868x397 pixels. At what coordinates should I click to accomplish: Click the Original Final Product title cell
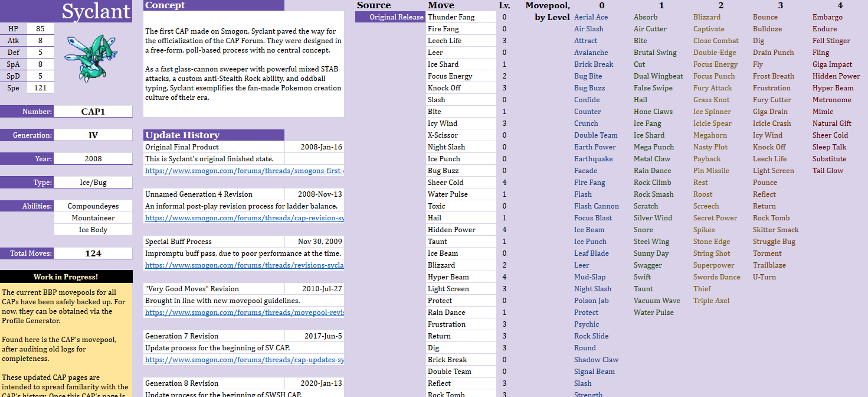(214, 147)
